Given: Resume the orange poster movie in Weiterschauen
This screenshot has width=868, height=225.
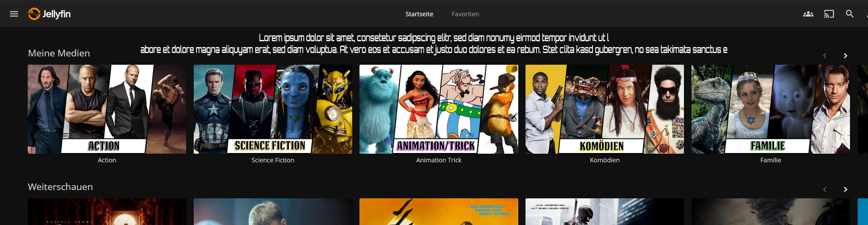Looking at the screenshot, I should click(439, 211).
